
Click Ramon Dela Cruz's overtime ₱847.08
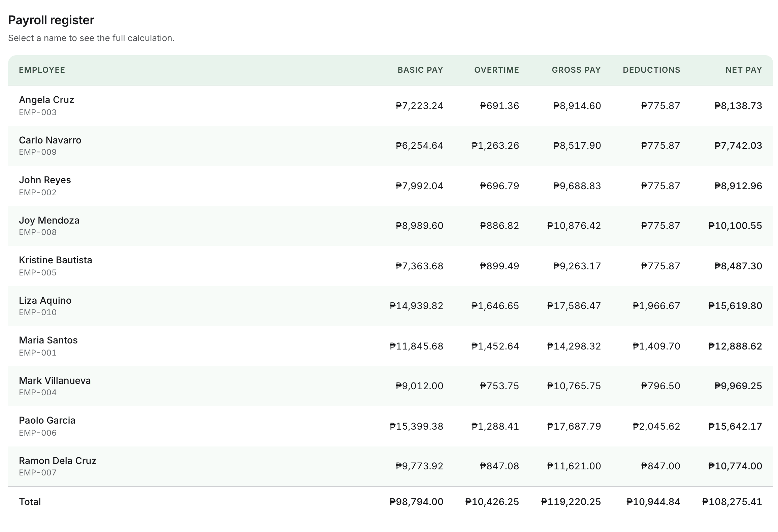pyautogui.click(x=499, y=466)
